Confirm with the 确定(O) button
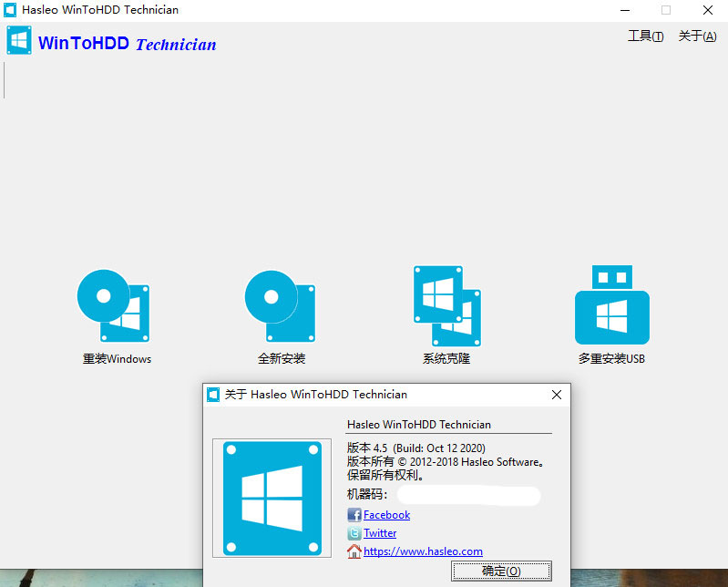 tap(501, 571)
